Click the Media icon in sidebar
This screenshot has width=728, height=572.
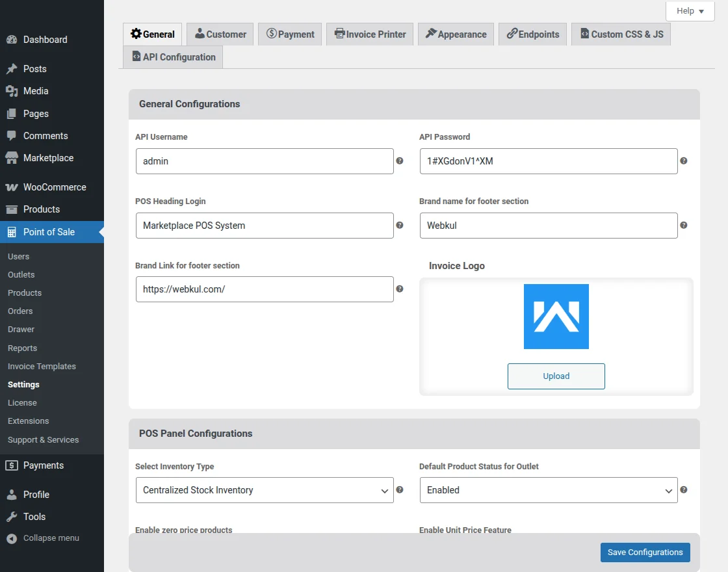coord(12,91)
